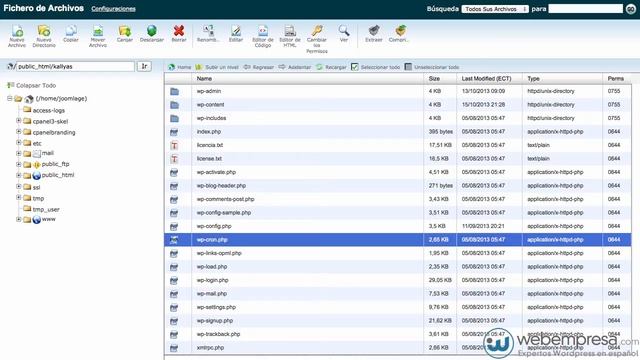Viewport: 640px width, 360px height.
Task: Create a folder with Nuevo Directorio
Action: pos(44,31)
